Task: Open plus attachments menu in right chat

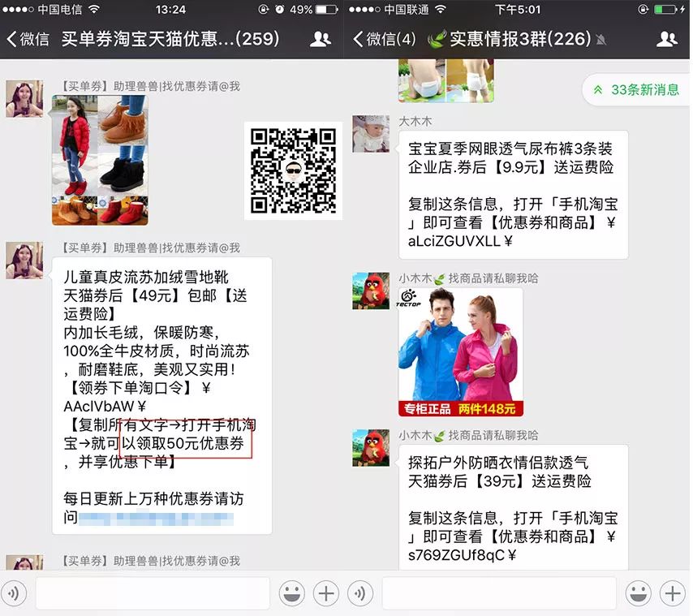Action: click(x=673, y=593)
